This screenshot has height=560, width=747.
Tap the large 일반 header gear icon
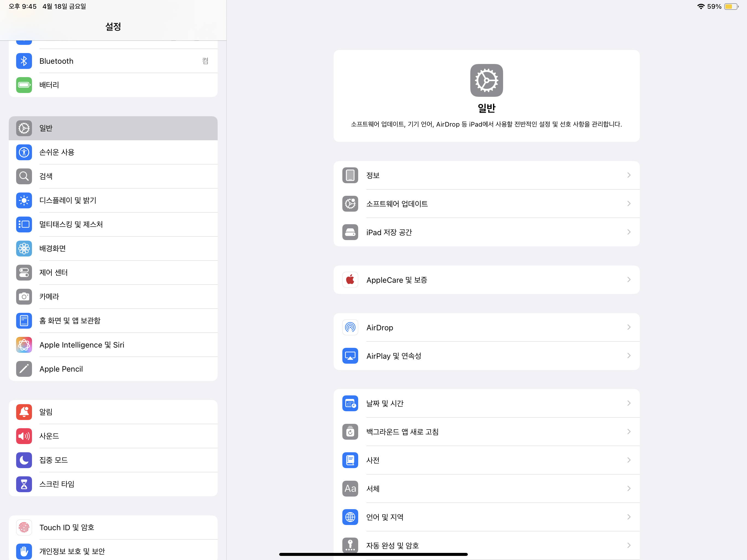pos(487,80)
